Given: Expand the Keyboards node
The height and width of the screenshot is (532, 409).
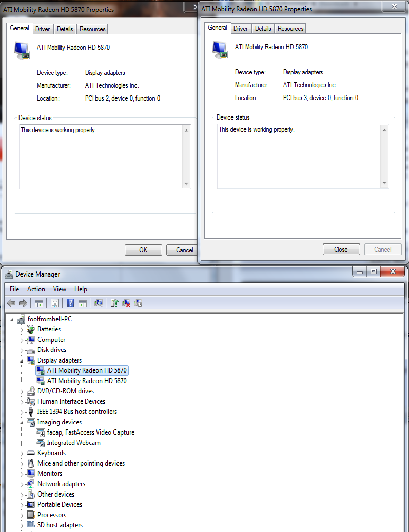Looking at the screenshot, I should coord(22,454).
